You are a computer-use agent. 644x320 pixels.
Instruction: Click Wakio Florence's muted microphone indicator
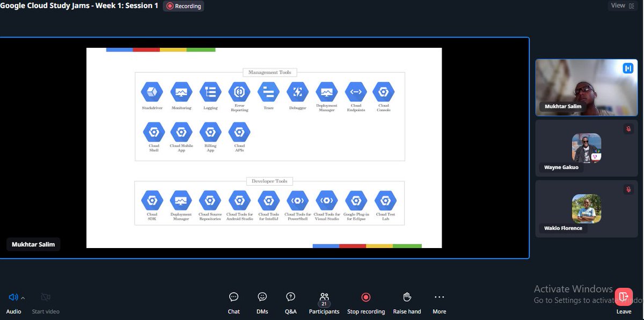(x=628, y=190)
